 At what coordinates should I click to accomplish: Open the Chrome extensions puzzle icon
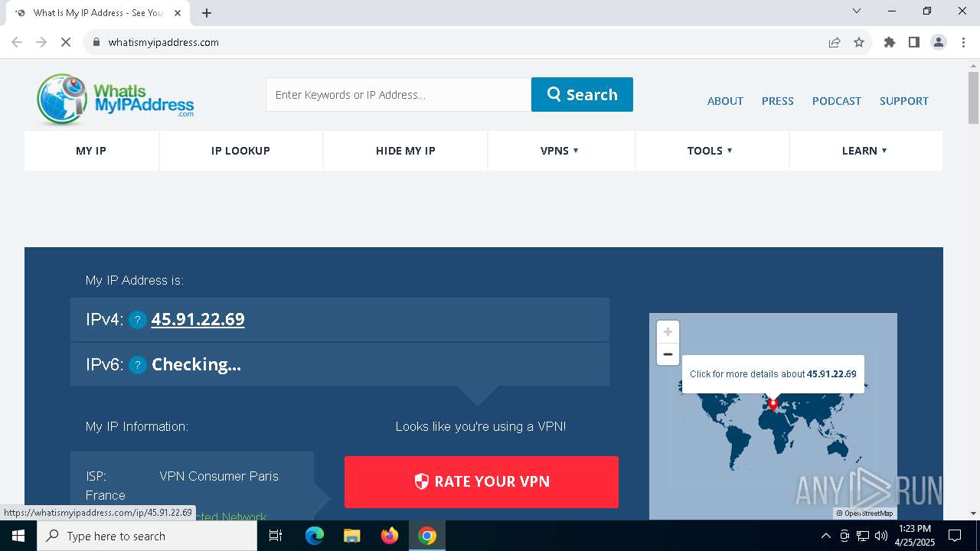(890, 42)
